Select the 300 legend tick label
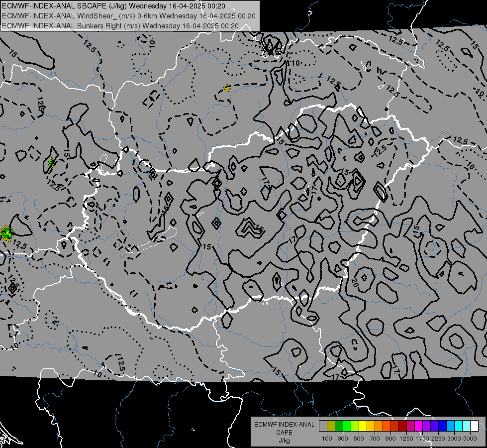 pyautogui.click(x=343, y=439)
